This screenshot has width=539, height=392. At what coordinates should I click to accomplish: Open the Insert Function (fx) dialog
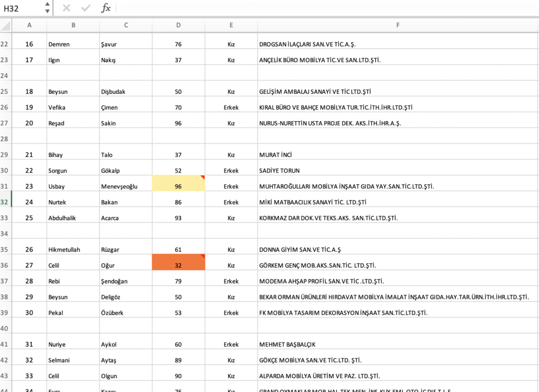click(x=105, y=8)
